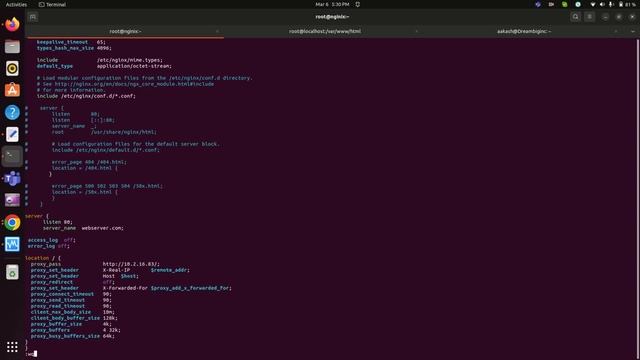Open System Monitor from the dock
Screen dimensions: 640x360
[x=12, y=244]
